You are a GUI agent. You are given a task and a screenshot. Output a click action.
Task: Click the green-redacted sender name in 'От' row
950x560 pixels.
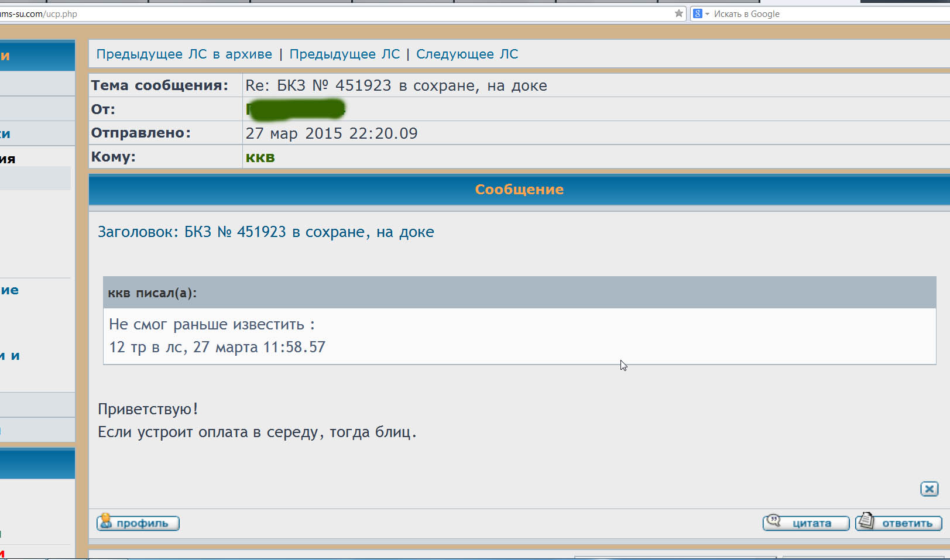296,109
